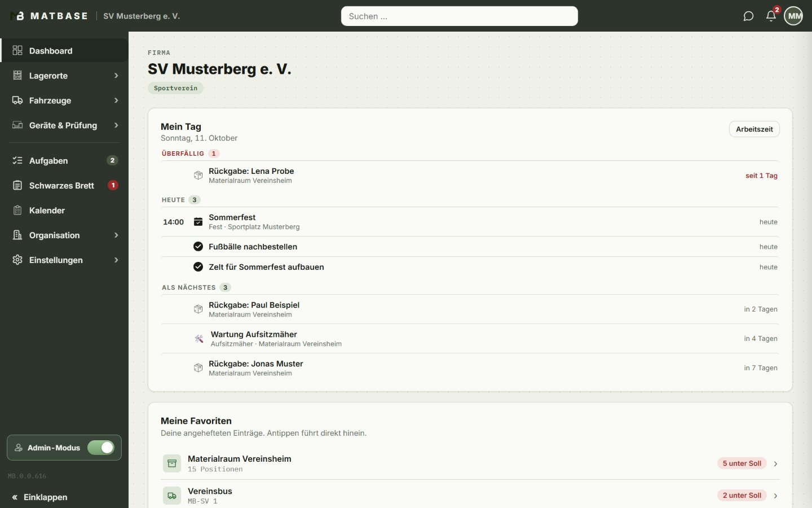
Task: Open Schwarzes Brett in the sidebar
Action: coord(64,186)
